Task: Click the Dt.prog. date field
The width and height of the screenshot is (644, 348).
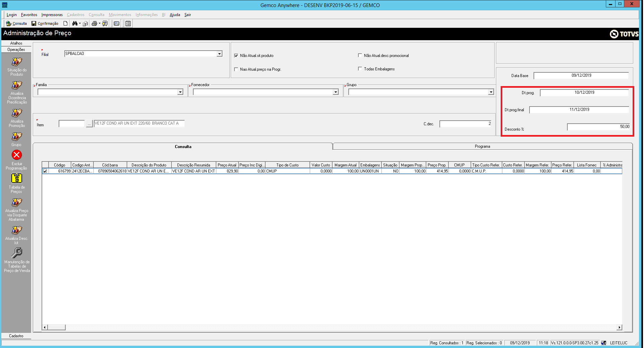Action: tap(584, 93)
